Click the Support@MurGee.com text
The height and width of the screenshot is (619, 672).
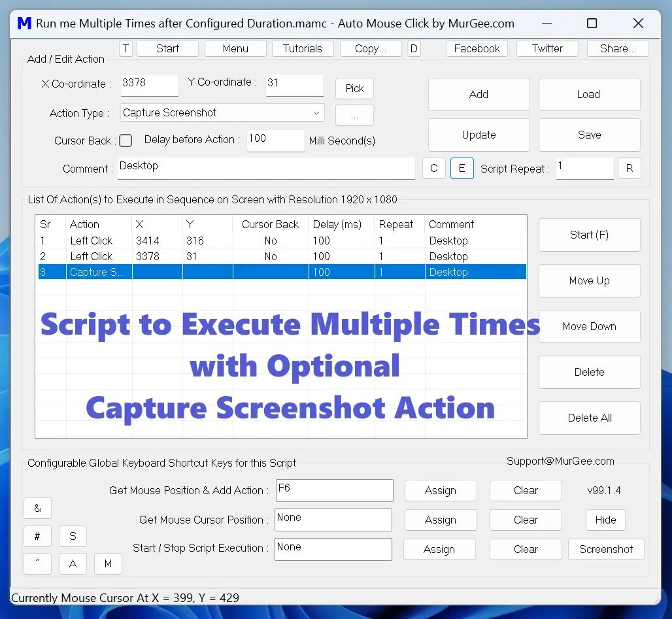pyautogui.click(x=560, y=461)
